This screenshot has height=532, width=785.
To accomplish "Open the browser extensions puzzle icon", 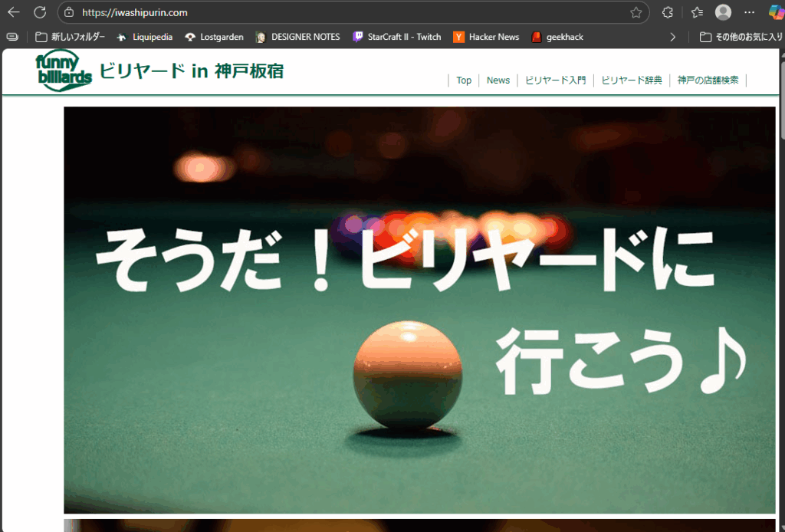I will 668,12.
